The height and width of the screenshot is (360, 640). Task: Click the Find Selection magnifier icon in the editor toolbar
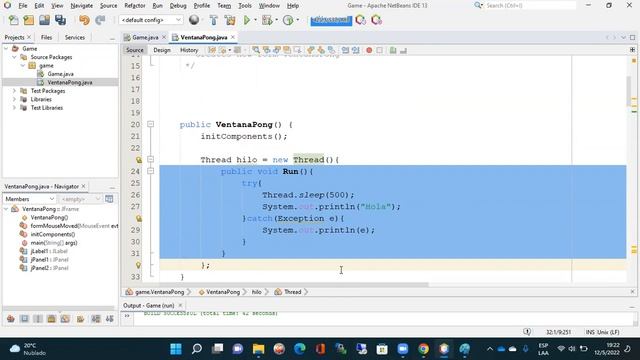coord(256,50)
